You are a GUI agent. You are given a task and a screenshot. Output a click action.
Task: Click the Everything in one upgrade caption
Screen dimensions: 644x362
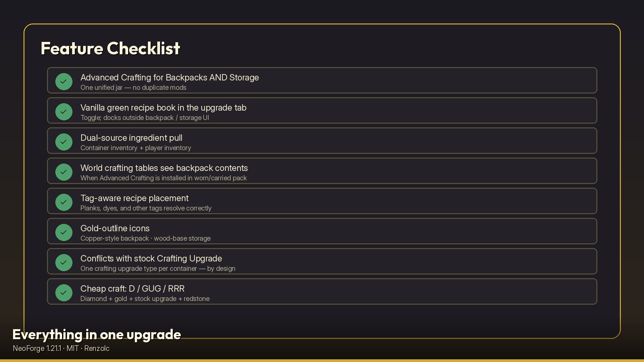point(97,335)
